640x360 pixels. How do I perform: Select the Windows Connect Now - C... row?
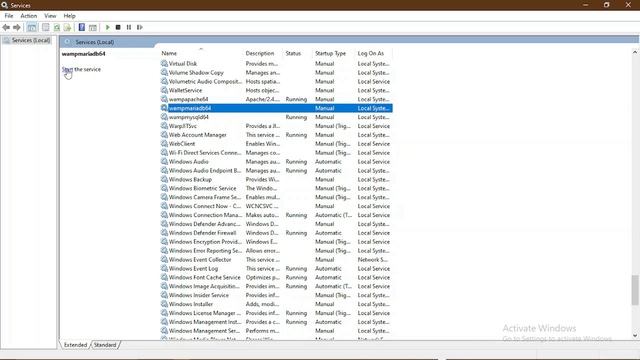[276, 206]
